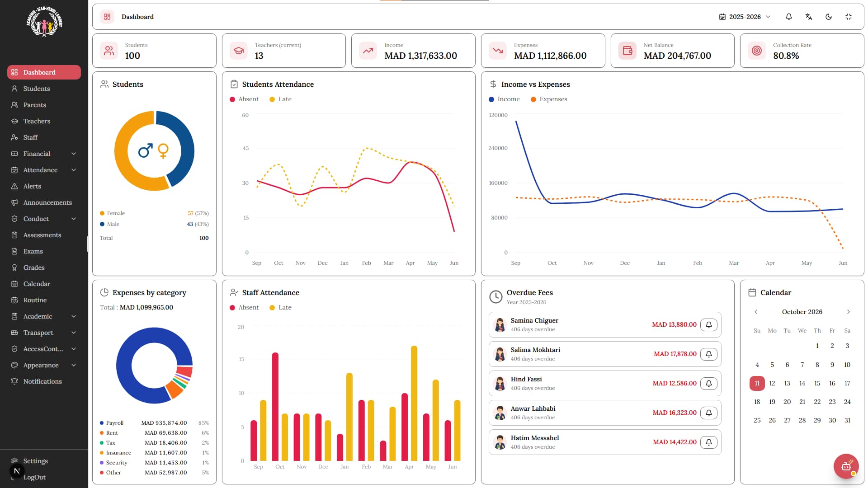Go to next month in Calendar
Image resolution: width=868 pixels, height=488 pixels.
849,312
